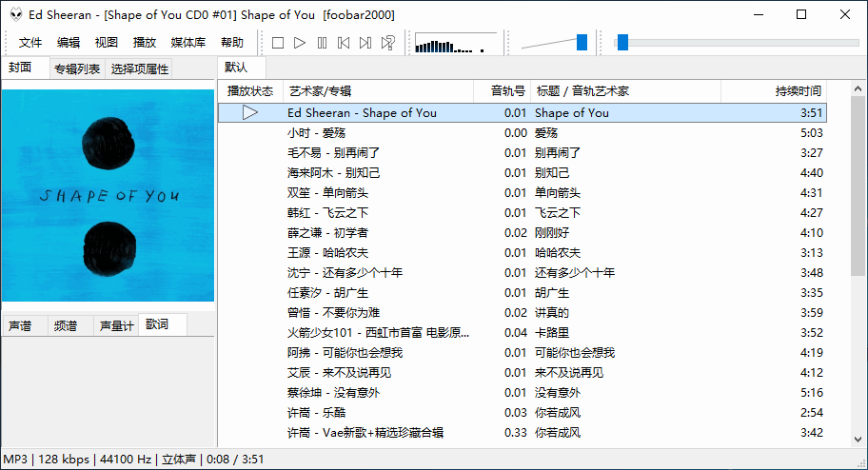This screenshot has width=868, height=470.
Task: Switch to the 封面 tab
Action: click(x=26, y=68)
